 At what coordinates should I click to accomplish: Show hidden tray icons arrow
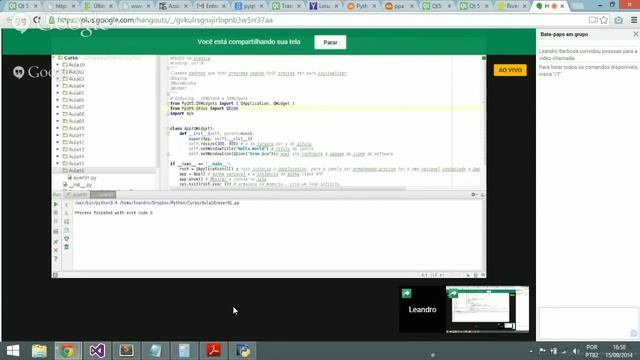coord(531,351)
